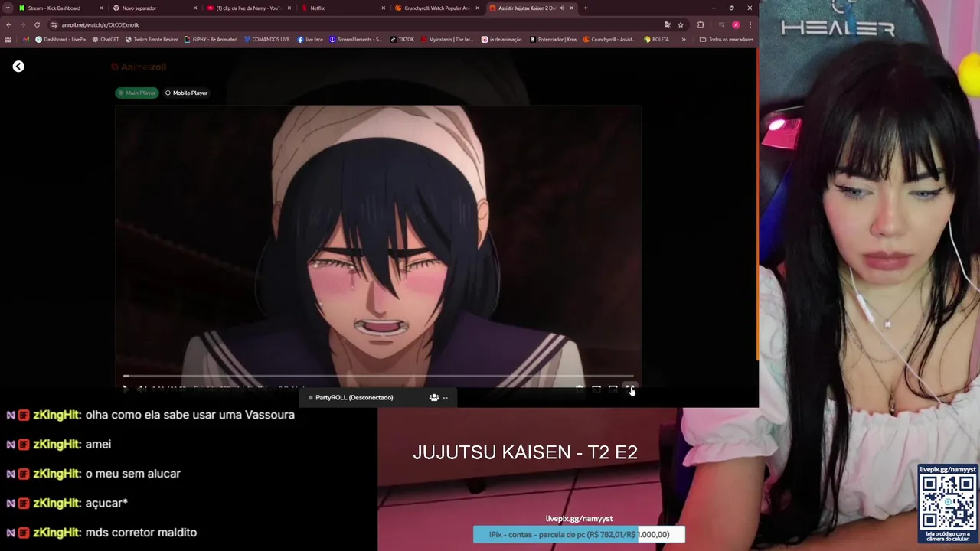Open Dashboard - LivePix bookmark
The width and height of the screenshot is (980, 551).
tap(60, 39)
